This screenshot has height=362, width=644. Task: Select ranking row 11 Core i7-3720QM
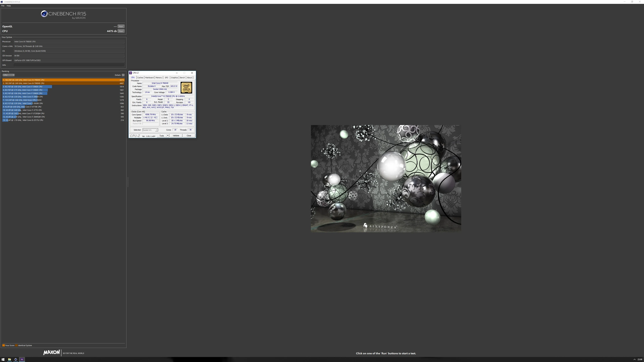point(64,113)
